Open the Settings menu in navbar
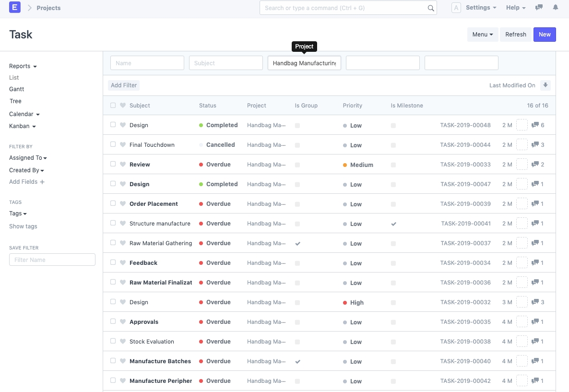This screenshot has height=392, width=569. (480, 8)
